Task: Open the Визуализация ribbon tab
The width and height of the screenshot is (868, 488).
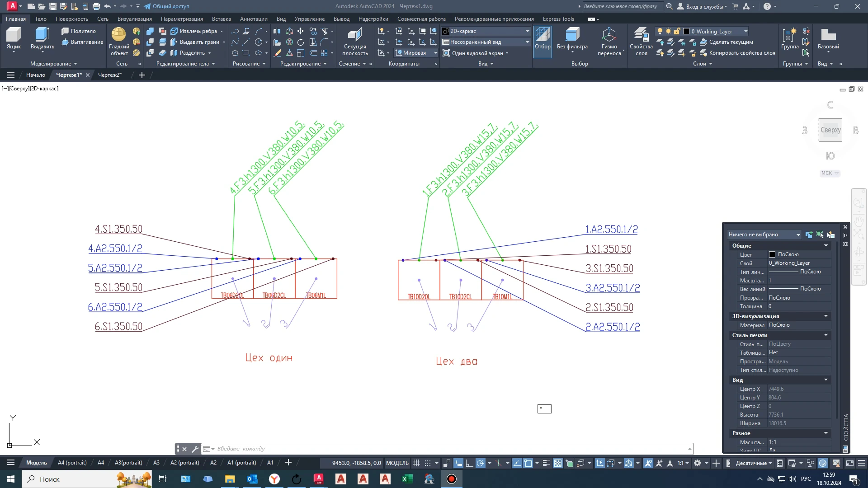Action: [x=135, y=19]
